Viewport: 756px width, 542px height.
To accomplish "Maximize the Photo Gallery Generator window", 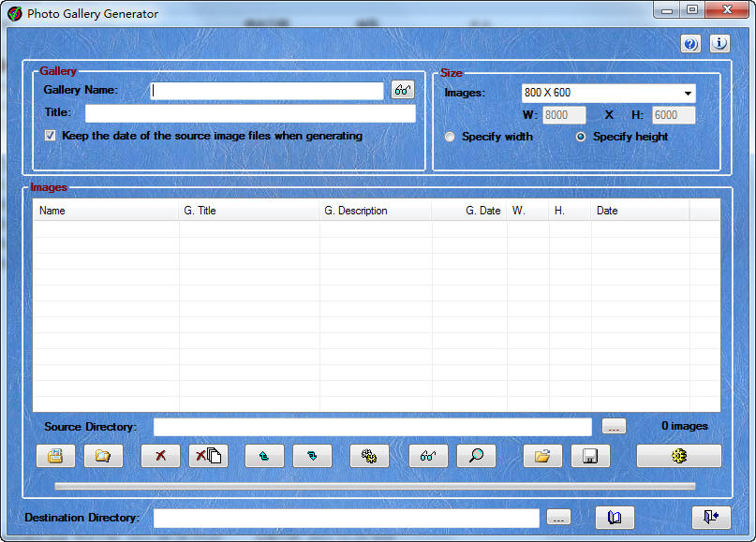I will (692, 10).
